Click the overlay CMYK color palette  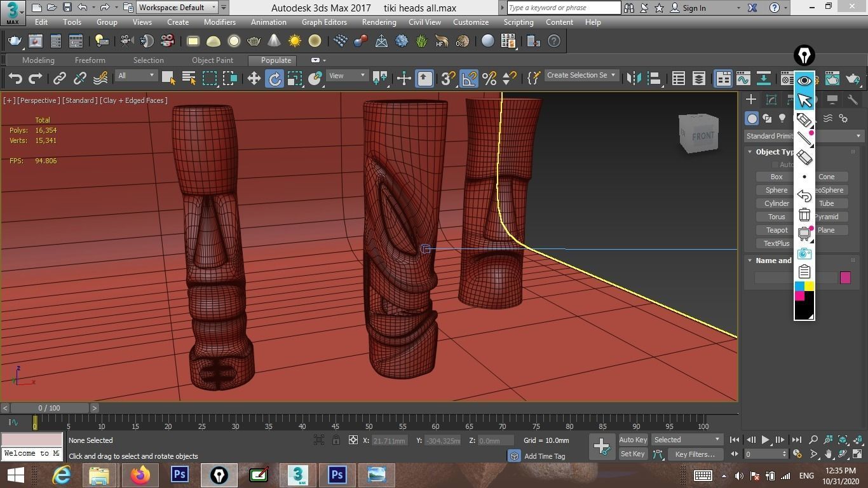point(804,301)
